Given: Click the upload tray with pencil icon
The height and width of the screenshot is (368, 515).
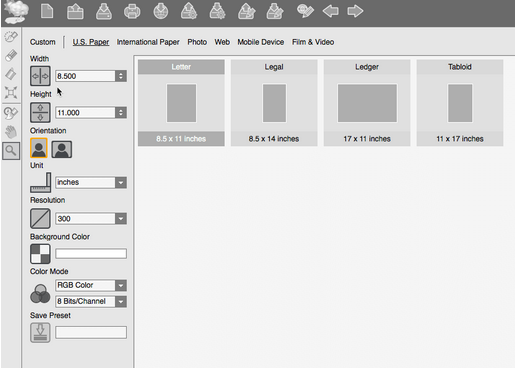Looking at the screenshot, I should tap(247, 11).
